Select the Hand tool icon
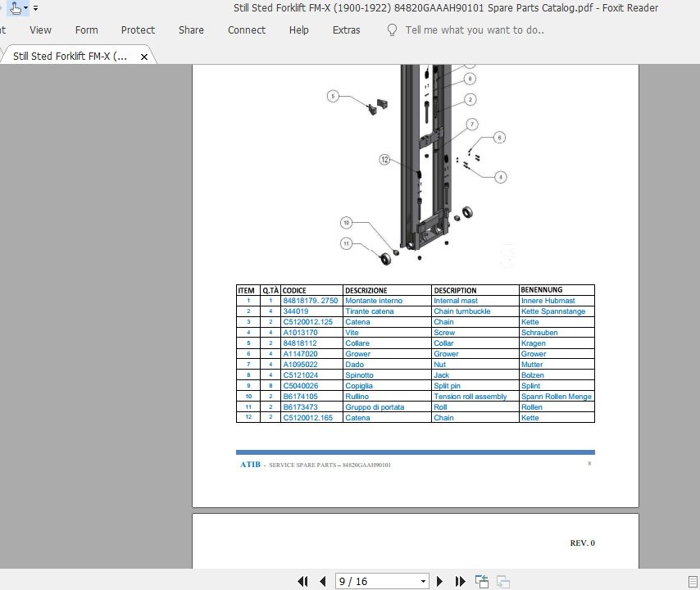Screen dimensions: 700x590 [16, 8]
